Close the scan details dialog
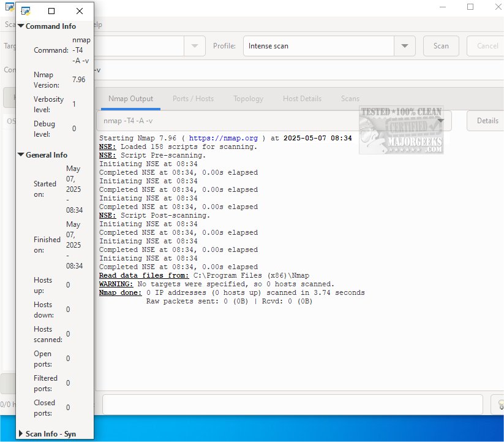504x442 pixels. tap(80, 11)
